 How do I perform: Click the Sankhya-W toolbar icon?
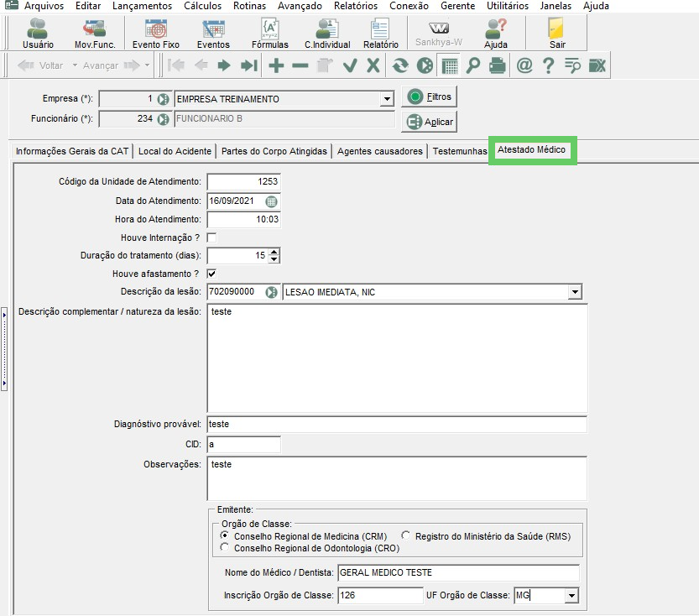tap(439, 34)
